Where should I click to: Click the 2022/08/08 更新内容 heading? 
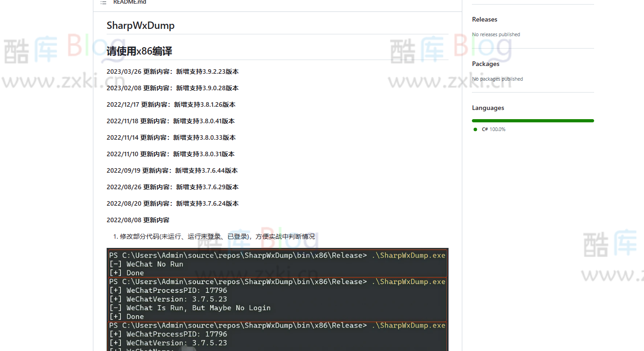[x=138, y=220]
